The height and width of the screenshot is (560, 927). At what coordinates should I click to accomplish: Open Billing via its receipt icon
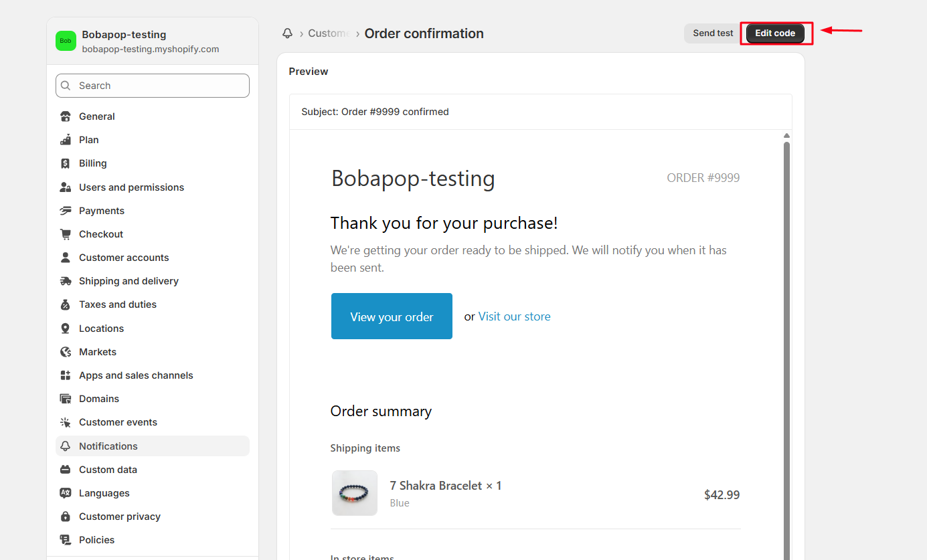[66, 163]
